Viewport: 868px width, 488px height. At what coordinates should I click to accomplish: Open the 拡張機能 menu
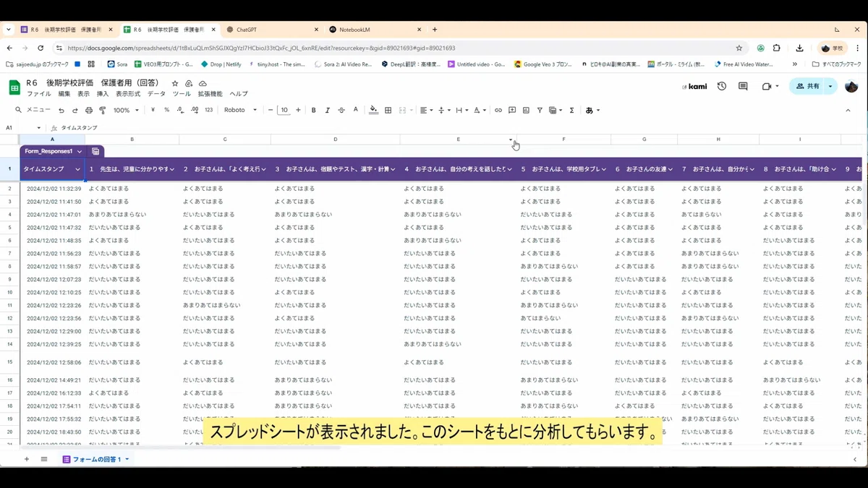[210, 94]
